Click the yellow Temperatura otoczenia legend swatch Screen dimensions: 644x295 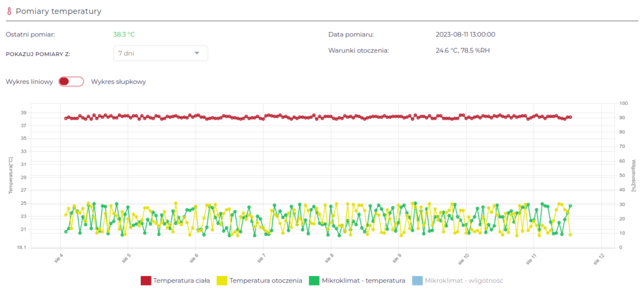222,281
